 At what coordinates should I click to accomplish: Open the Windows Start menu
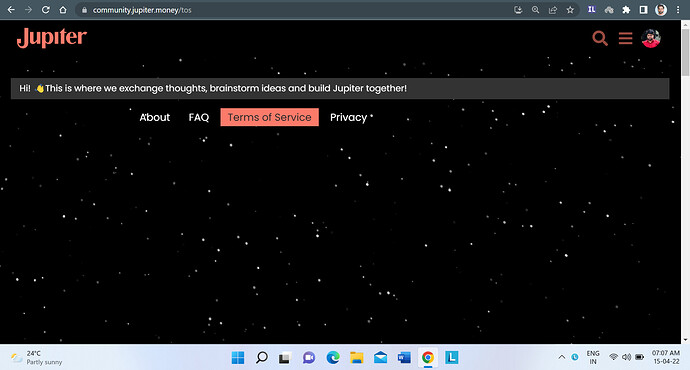point(238,358)
